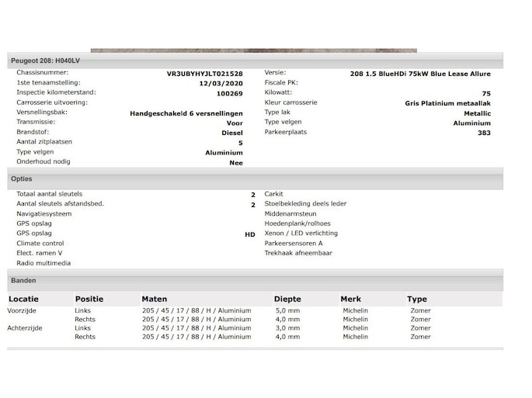Select the Parkeerplaats value 383
532x398 pixels.
(x=484, y=133)
